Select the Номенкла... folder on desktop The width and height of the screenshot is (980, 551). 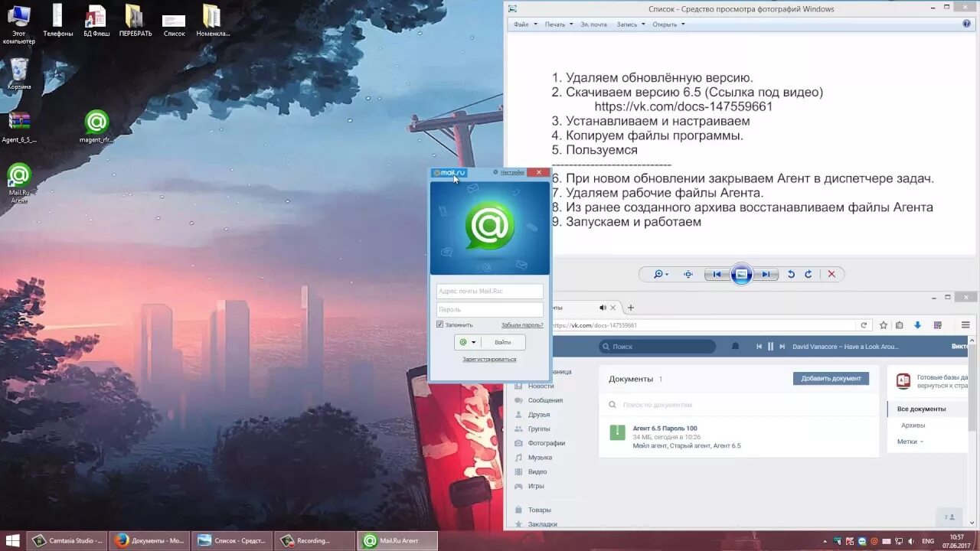pyautogui.click(x=212, y=21)
